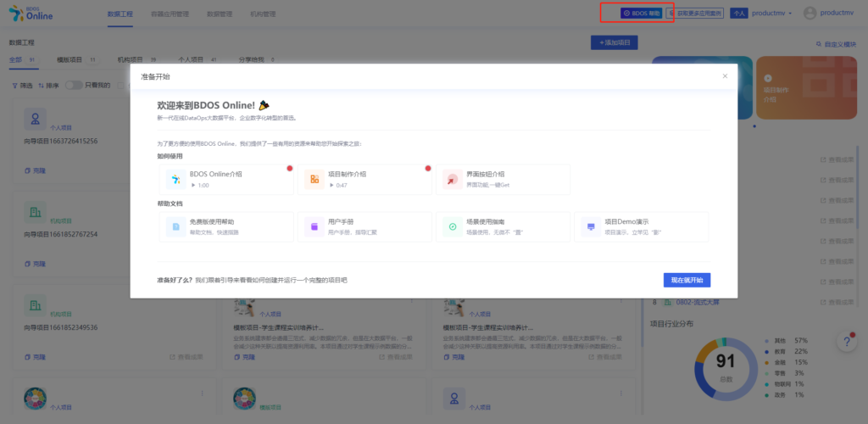Open the 排序 sort options
868x424 pixels.
tap(48, 86)
